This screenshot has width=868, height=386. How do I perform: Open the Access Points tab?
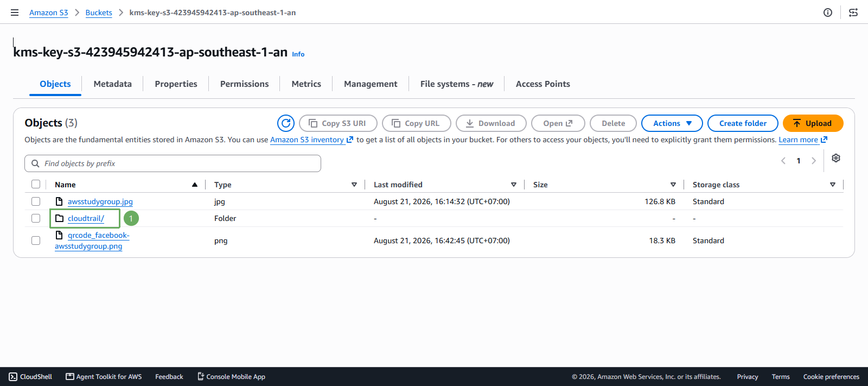click(543, 84)
